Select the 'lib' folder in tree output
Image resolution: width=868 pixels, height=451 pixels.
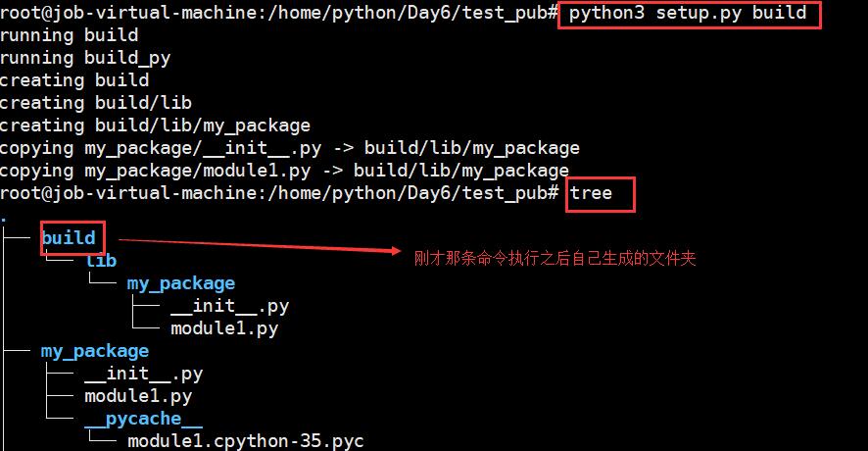tap(101, 261)
